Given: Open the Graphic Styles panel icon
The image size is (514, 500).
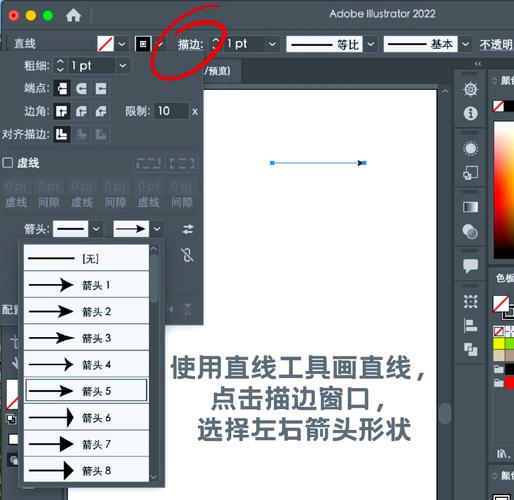Looking at the screenshot, I should (470, 173).
